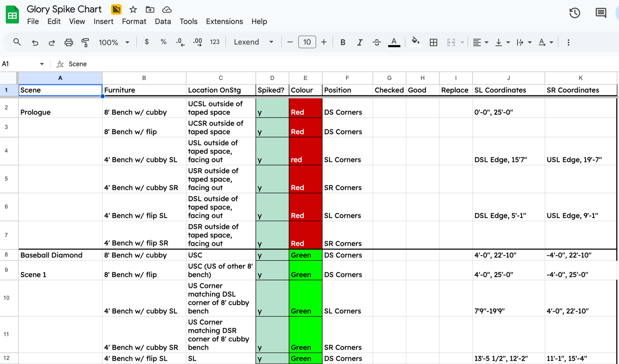Click the increase font size button
Screen dimensions: 619x364
tap(324, 42)
